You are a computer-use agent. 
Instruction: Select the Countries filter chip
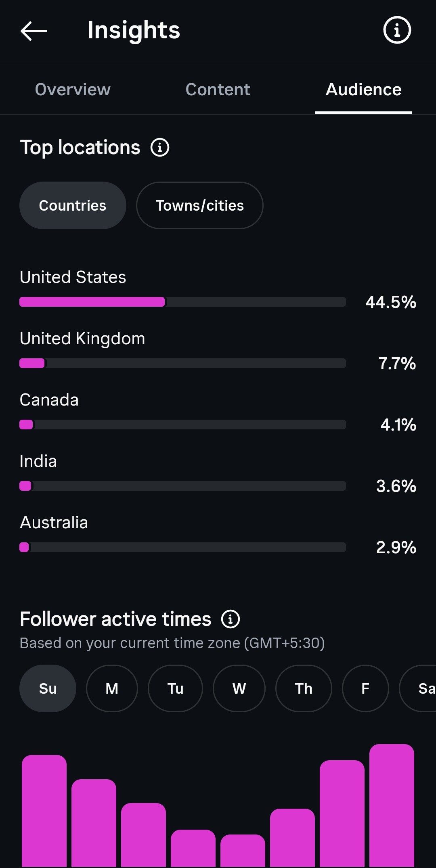[73, 205]
